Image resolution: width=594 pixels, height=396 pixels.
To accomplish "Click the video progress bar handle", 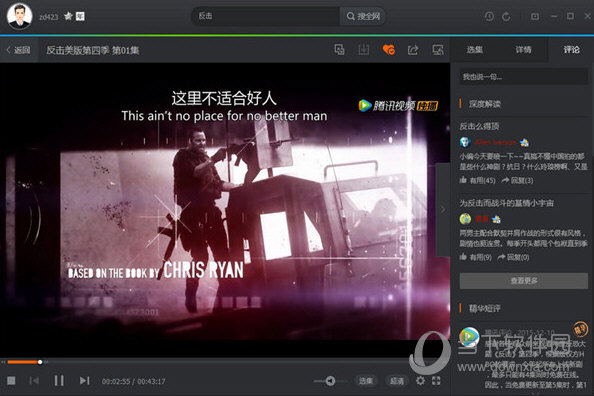I will click(40, 362).
